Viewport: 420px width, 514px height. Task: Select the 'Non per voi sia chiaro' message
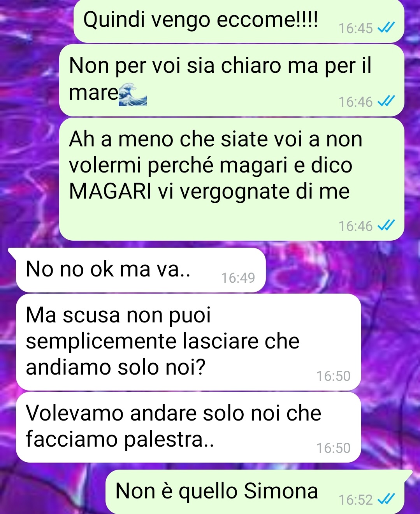click(232, 80)
